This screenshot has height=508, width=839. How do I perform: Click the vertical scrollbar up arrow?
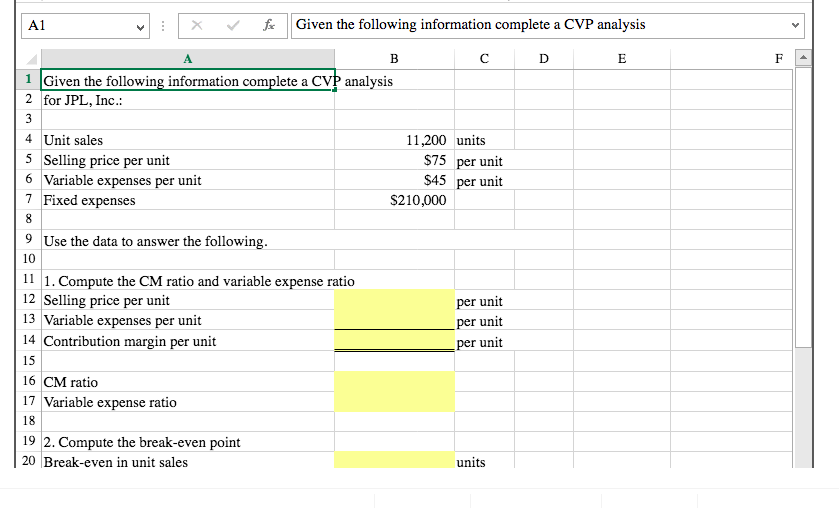pyautogui.click(x=803, y=57)
